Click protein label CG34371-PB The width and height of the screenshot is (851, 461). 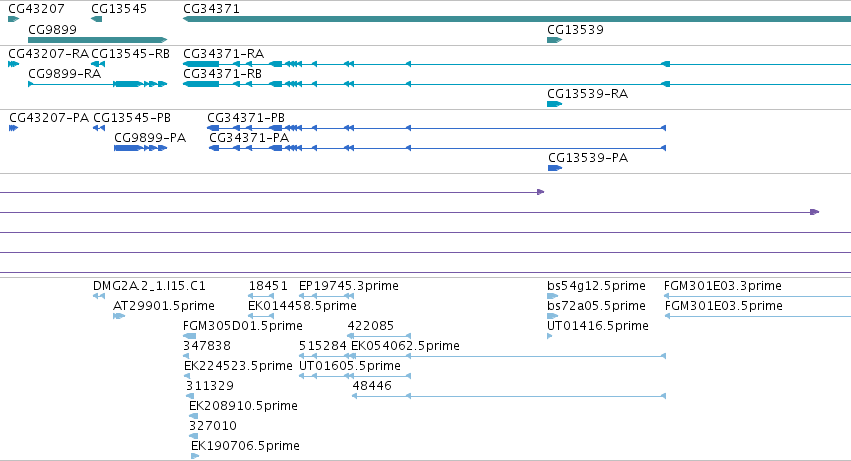[246, 118]
